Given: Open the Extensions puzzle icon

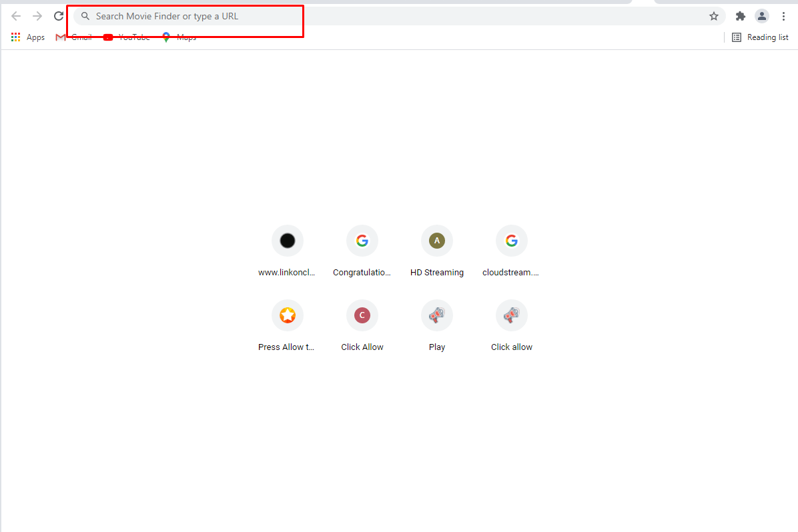Looking at the screenshot, I should (x=740, y=15).
